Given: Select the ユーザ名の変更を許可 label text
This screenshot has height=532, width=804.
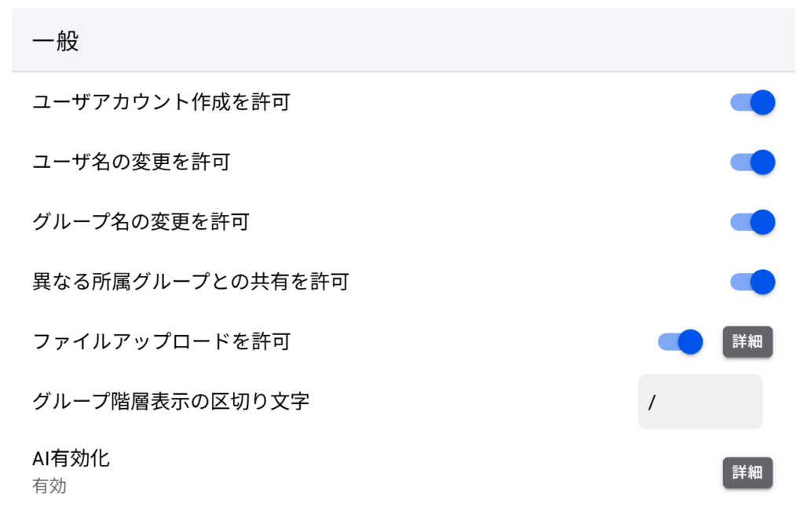Looking at the screenshot, I should 132,162.
